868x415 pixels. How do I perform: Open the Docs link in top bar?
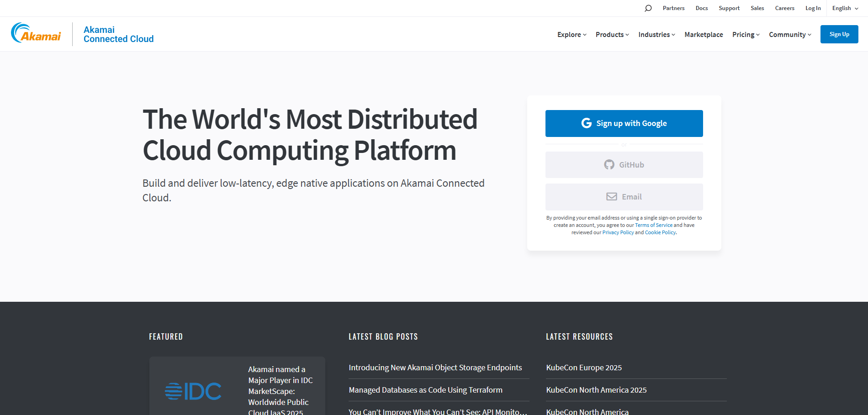point(701,8)
